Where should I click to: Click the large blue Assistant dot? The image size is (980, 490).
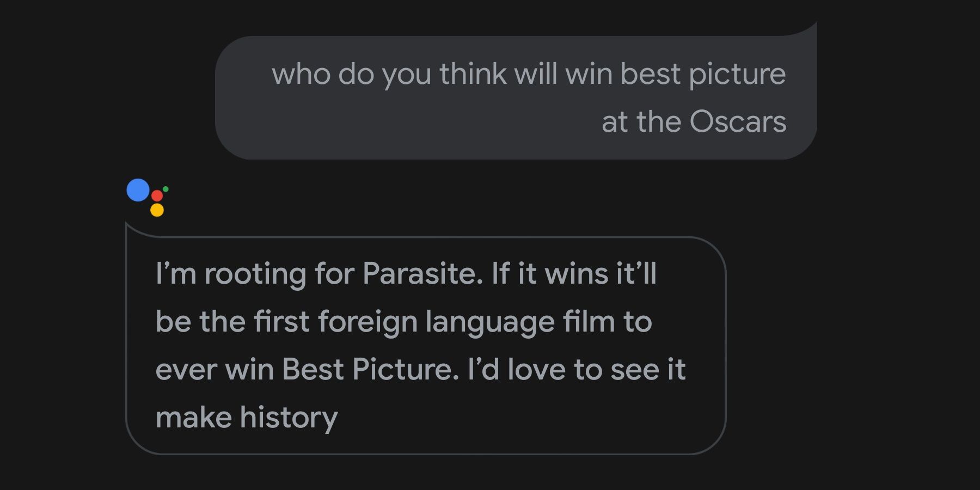(138, 190)
